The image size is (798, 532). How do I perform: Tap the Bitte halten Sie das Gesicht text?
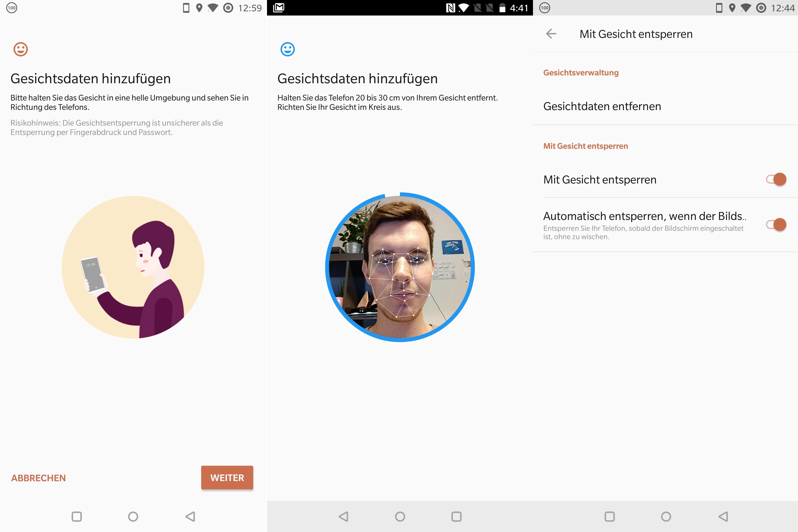[x=129, y=102]
